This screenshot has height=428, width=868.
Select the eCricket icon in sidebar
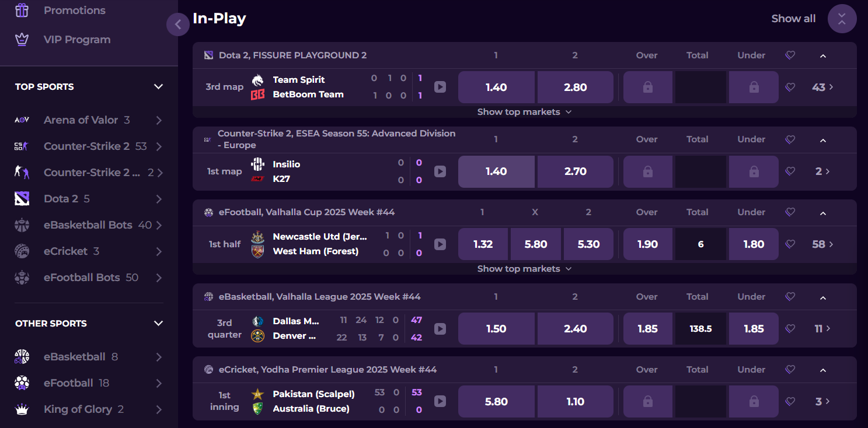coord(22,251)
